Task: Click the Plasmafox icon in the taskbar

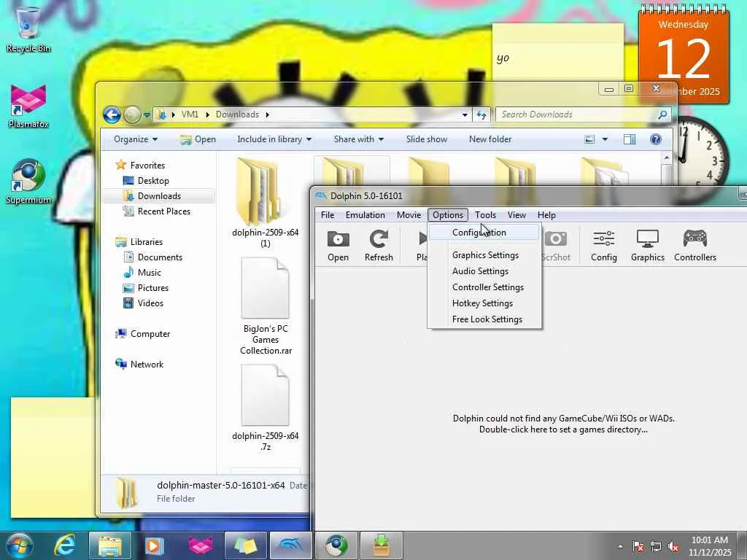Action: tap(200, 545)
